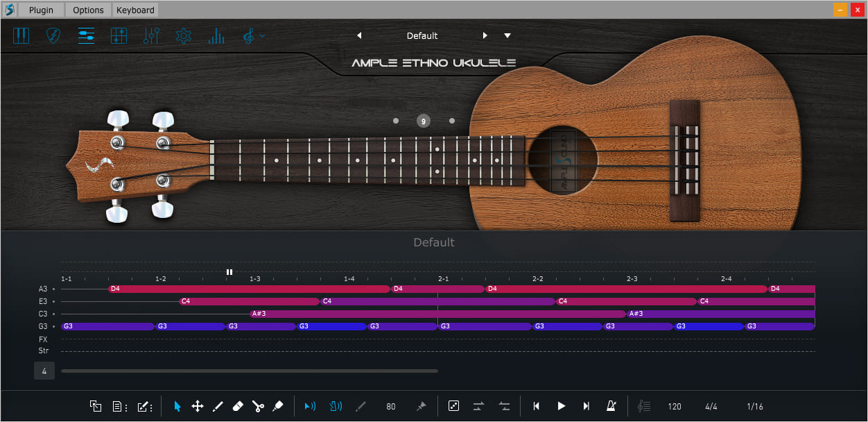Viewport: 868px width, 422px height.
Task: Open the Strummer pick icon panel
Action: 53,35
